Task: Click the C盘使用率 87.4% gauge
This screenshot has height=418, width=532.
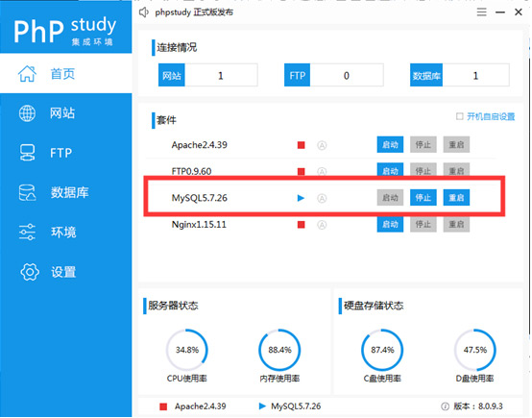Action: pyautogui.click(x=382, y=350)
